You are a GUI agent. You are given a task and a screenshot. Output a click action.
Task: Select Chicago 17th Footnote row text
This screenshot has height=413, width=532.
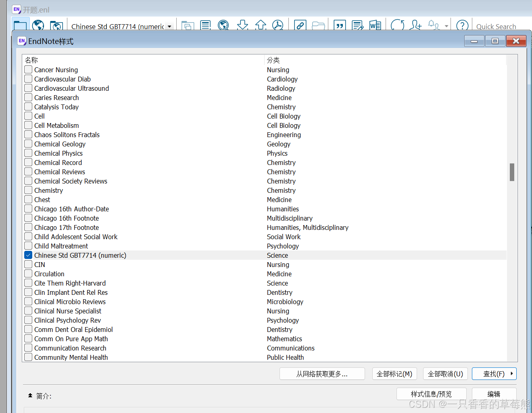click(x=67, y=227)
